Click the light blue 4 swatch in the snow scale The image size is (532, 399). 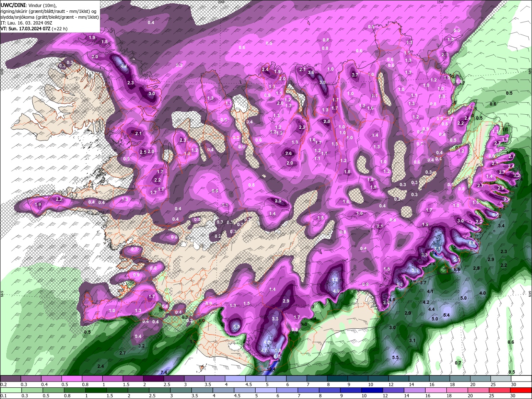pos(235,379)
